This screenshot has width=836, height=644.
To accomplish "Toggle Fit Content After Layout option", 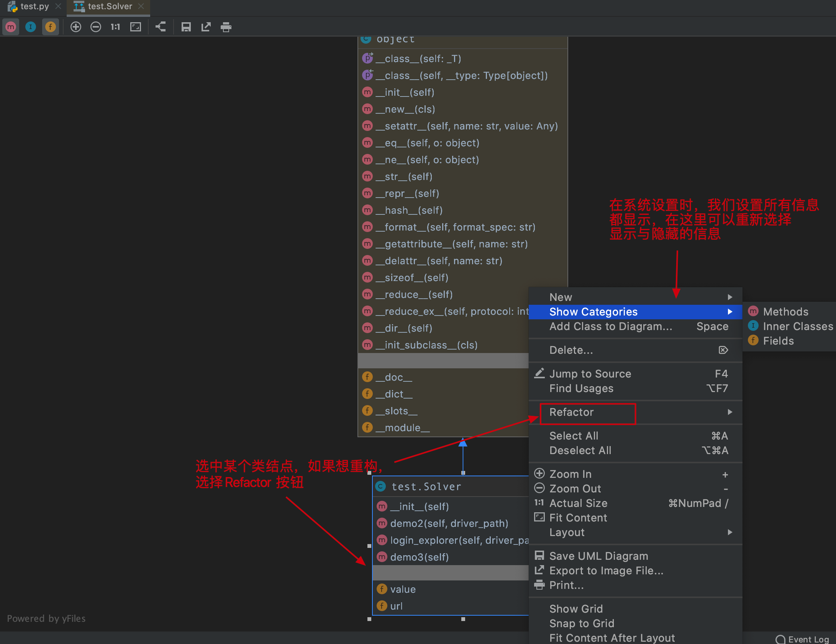I will pyautogui.click(x=635, y=637).
